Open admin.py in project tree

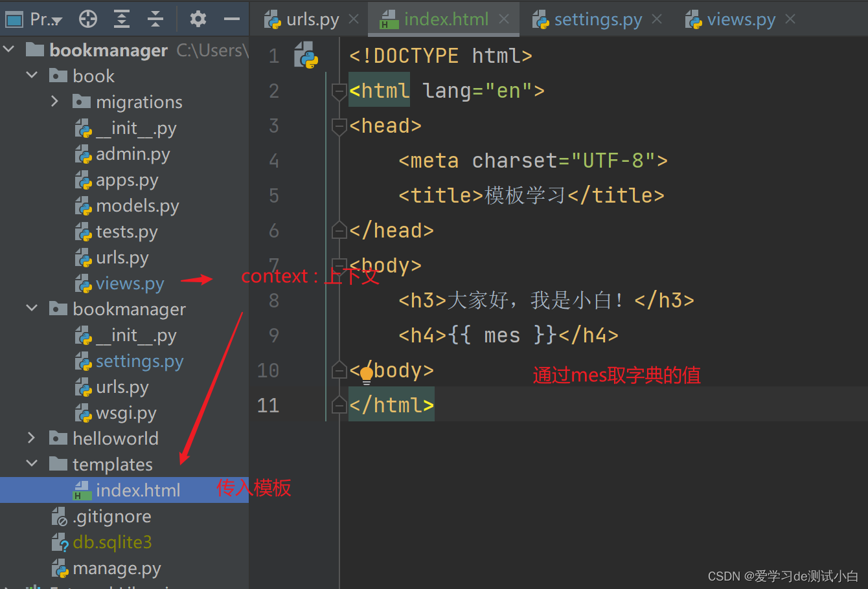[x=133, y=154]
